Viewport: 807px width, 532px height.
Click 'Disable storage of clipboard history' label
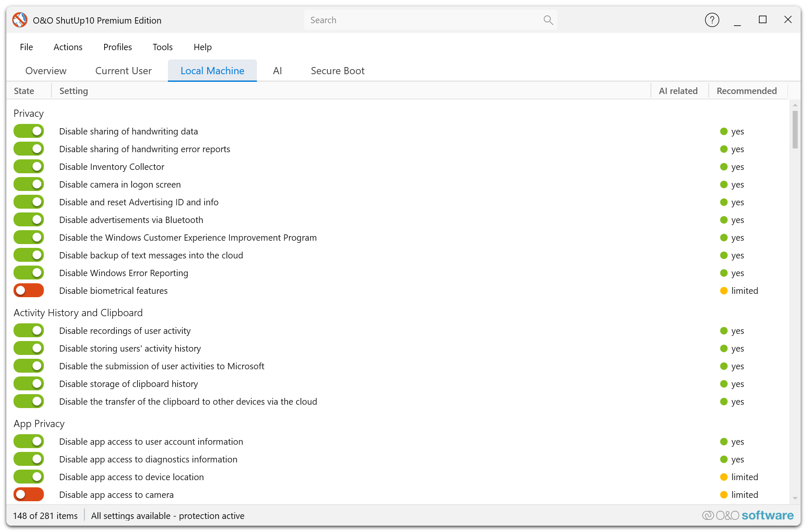click(128, 384)
